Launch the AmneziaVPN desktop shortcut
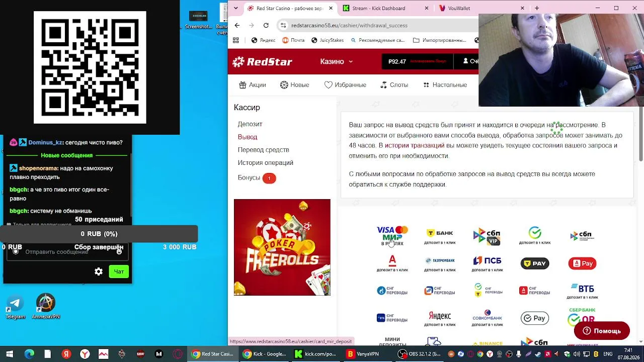644x362 pixels. [x=46, y=307]
